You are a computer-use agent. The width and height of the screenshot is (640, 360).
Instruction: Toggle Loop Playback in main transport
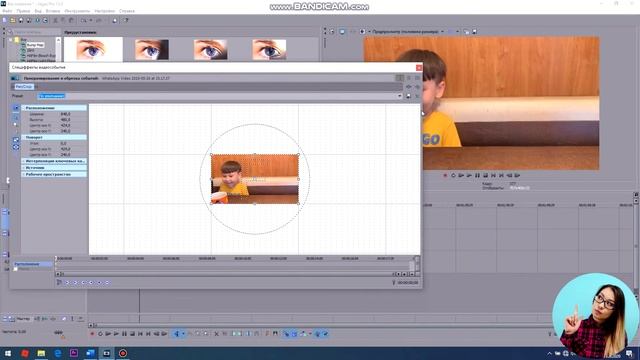(100, 334)
